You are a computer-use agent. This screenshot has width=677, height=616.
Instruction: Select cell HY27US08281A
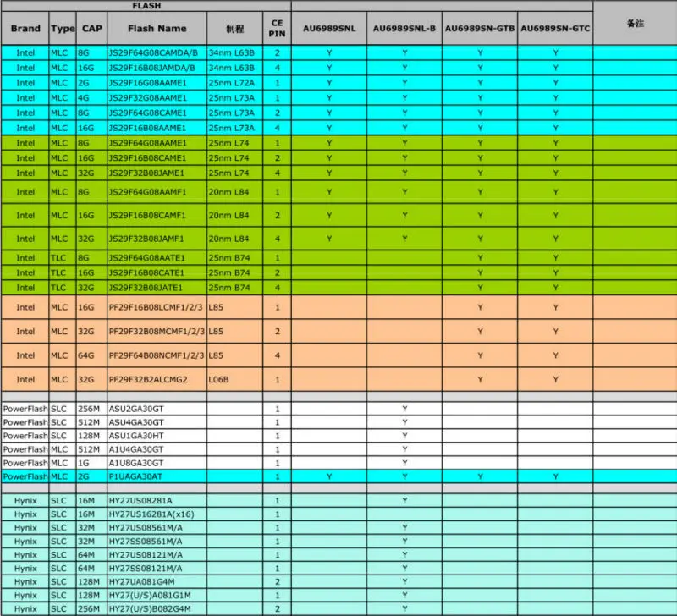[x=157, y=501]
